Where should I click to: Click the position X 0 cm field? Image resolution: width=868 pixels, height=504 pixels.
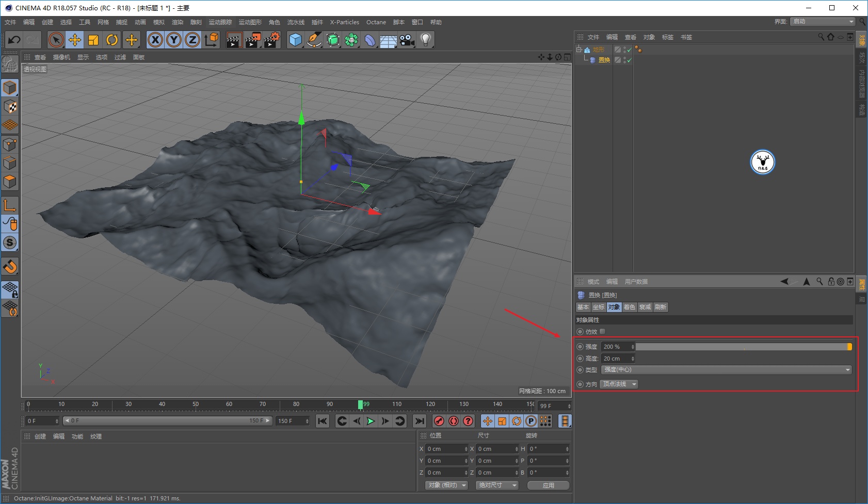click(447, 449)
